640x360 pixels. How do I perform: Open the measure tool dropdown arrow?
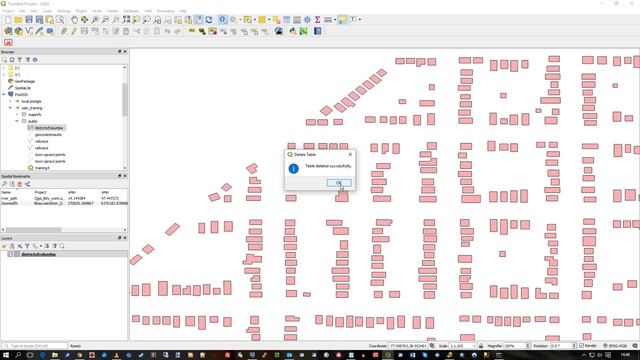tap(335, 20)
